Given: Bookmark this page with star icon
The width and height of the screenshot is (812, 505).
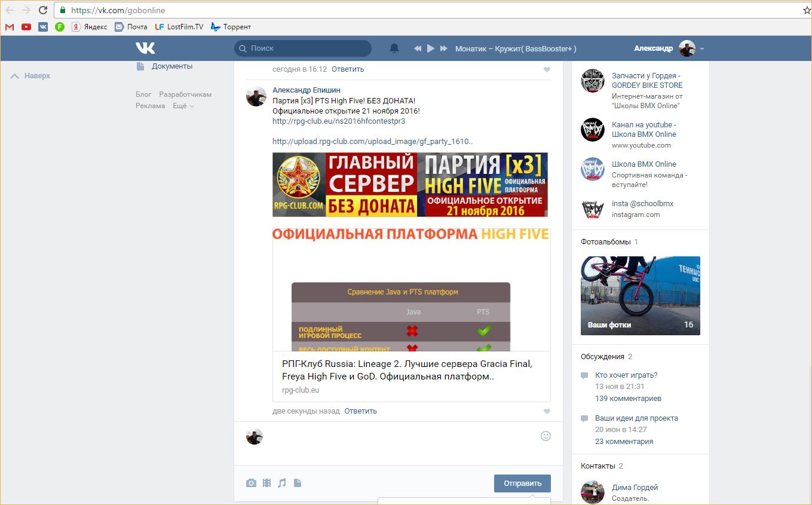Looking at the screenshot, I should tap(807, 10).
